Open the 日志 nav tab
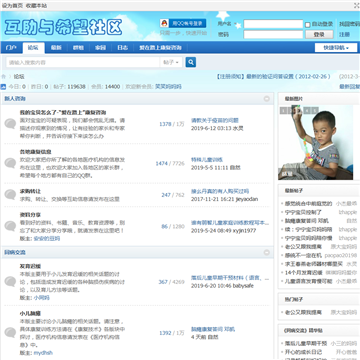 (122, 48)
